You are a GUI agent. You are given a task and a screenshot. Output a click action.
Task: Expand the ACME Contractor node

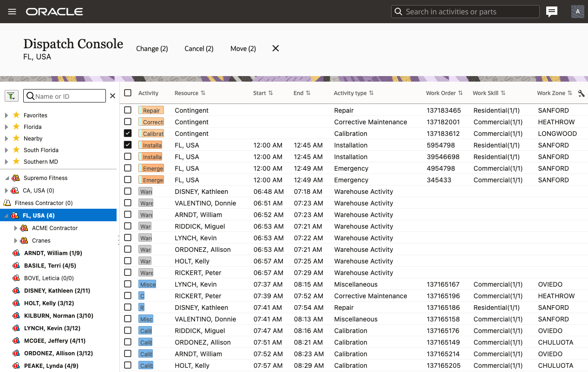16,228
